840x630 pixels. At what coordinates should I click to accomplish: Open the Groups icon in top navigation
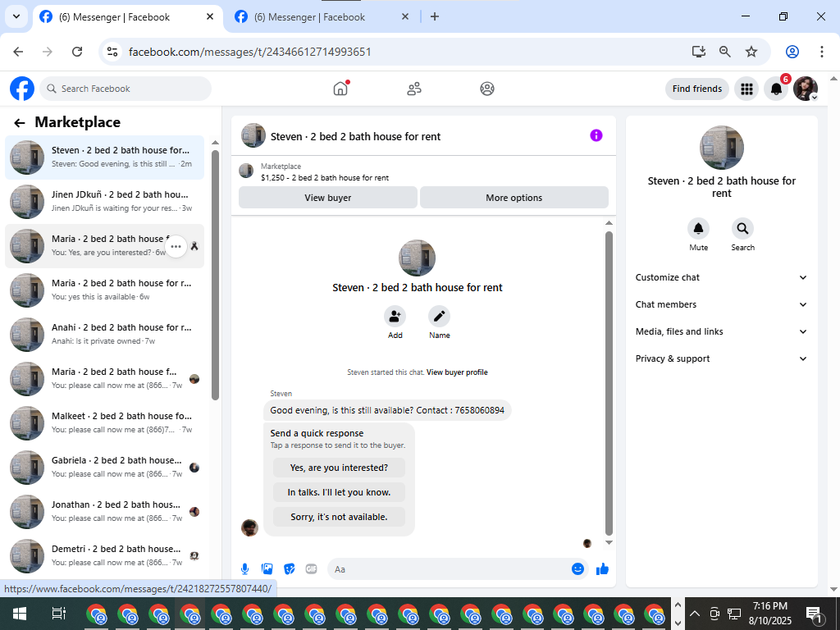pyautogui.click(x=487, y=89)
